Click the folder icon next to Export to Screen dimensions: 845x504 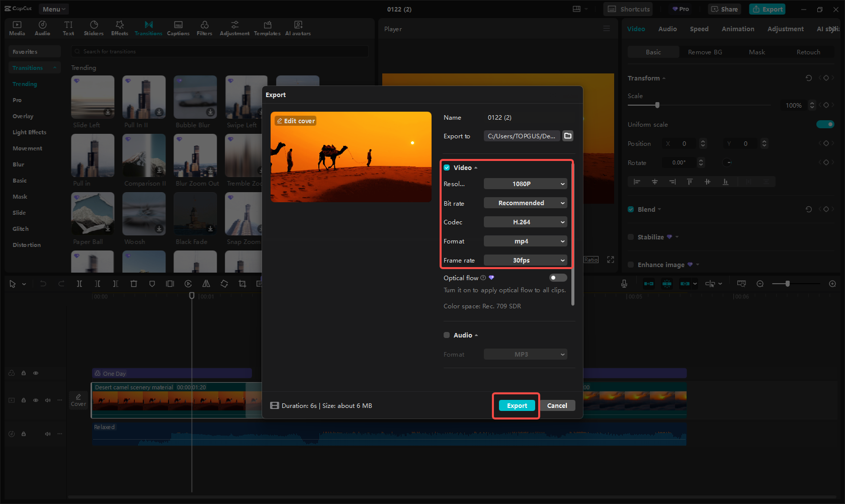coord(568,136)
